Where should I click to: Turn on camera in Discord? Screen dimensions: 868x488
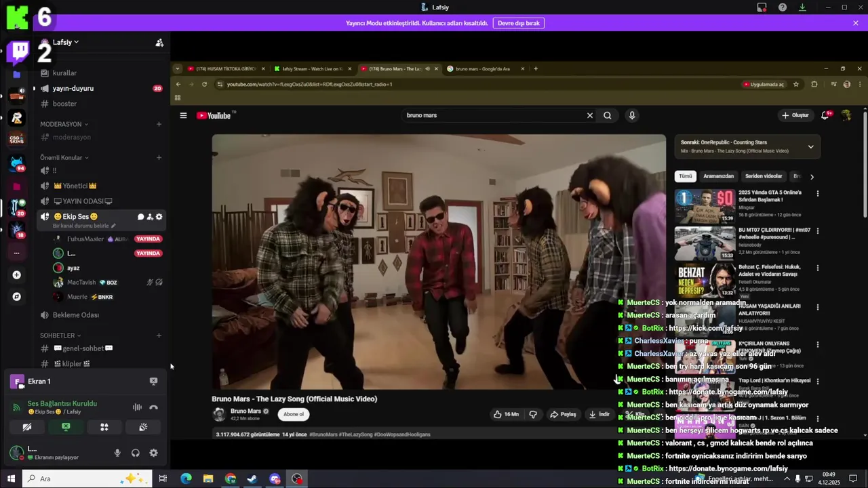[x=27, y=428]
